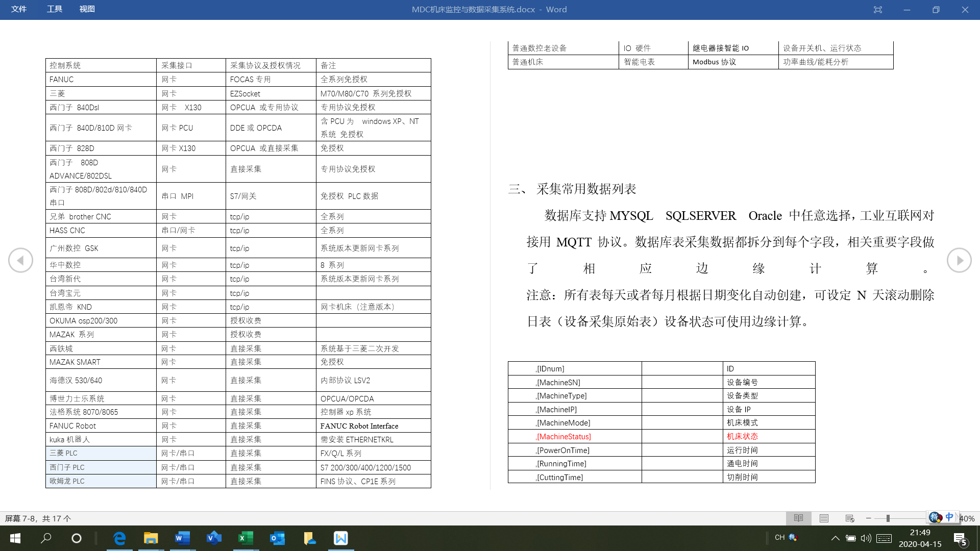Open the 文件 menu
The height and width of the screenshot is (551, 980).
[x=19, y=9]
